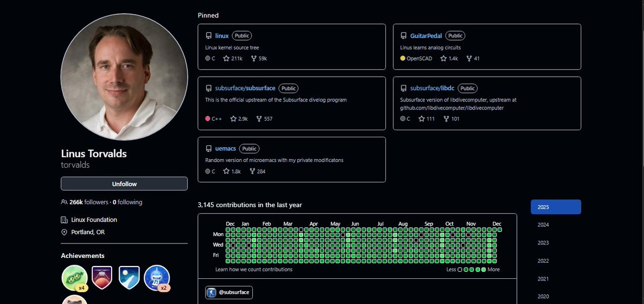Viewport: 644px width, 304px height.
Task: Select the 2025 contribution year
Action: [x=556, y=207]
